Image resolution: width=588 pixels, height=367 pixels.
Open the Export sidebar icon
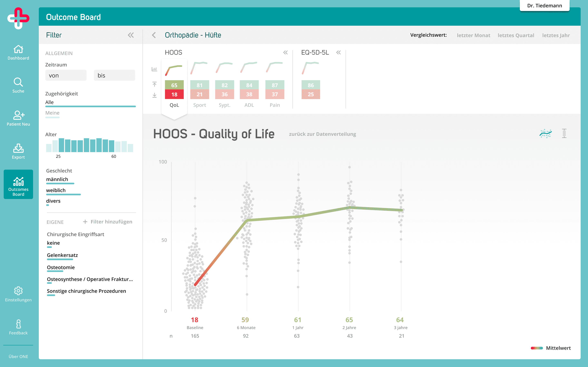click(x=18, y=148)
